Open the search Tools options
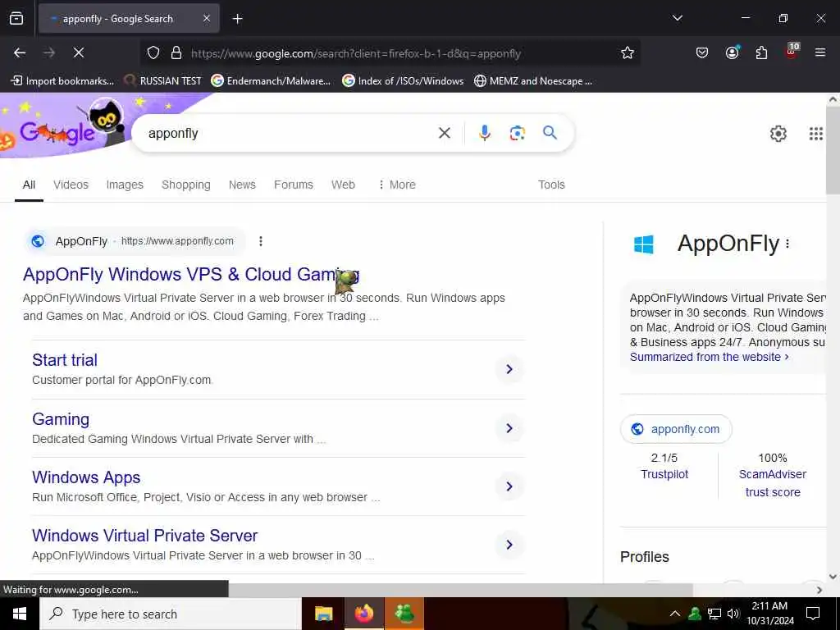Image resolution: width=840 pixels, height=630 pixels. tap(551, 185)
